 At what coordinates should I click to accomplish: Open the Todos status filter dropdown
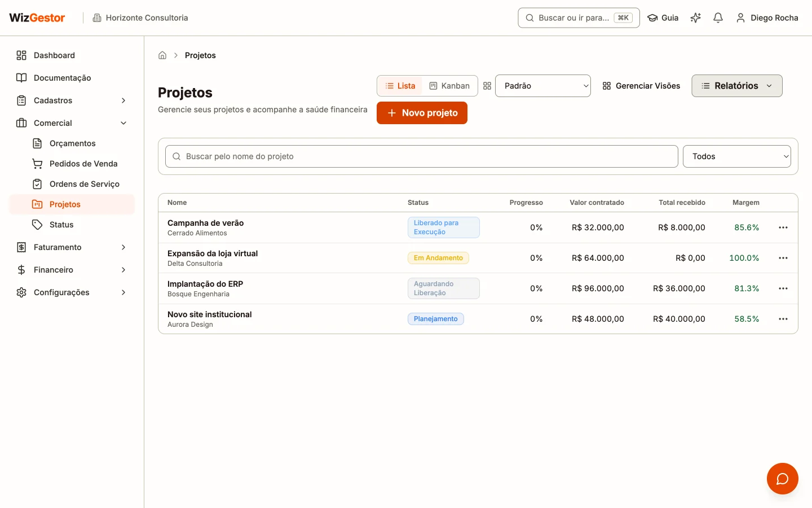(737, 156)
